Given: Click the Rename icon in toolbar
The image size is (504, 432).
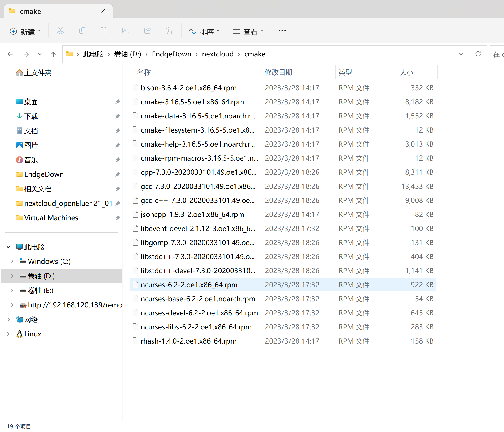Looking at the screenshot, I should pyautogui.click(x=126, y=31).
